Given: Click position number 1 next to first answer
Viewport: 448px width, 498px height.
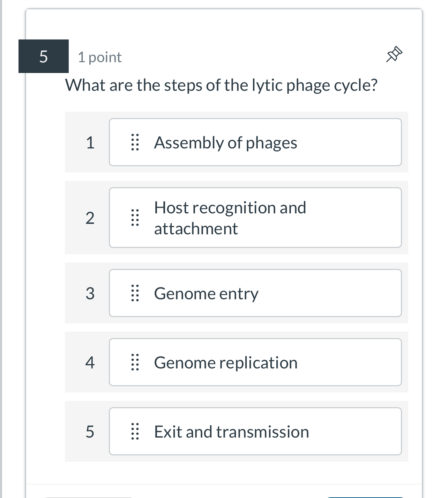Looking at the screenshot, I should [90, 142].
